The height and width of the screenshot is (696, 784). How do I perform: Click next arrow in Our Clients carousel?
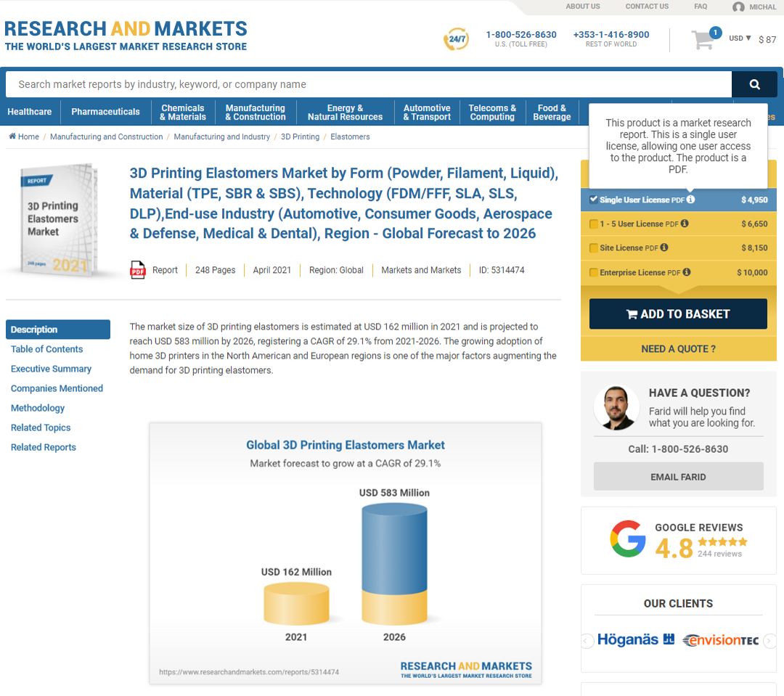click(770, 640)
